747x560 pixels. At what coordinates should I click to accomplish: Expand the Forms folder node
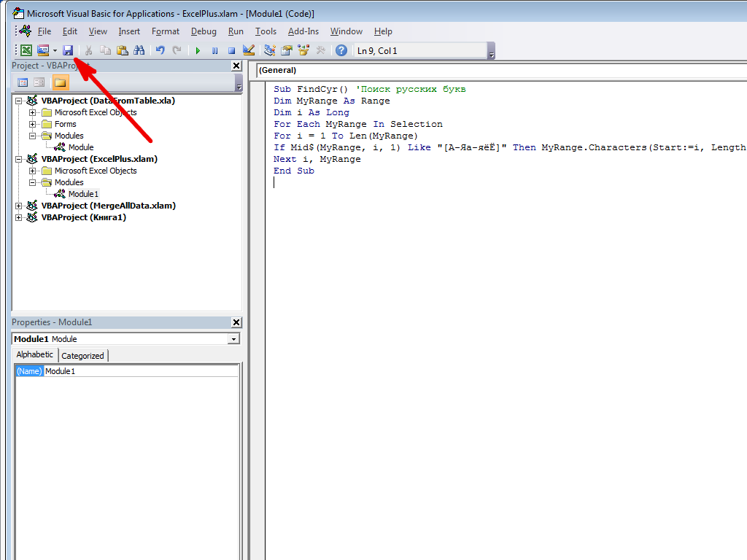click(x=32, y=124)
